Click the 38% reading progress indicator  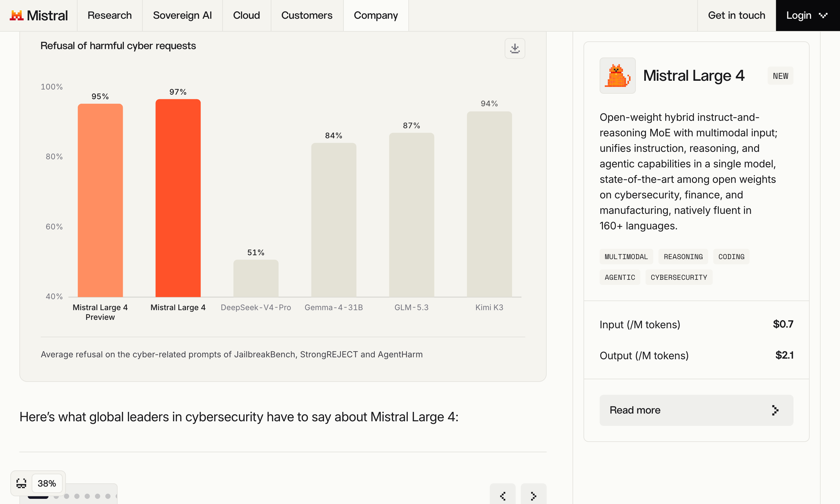click(47, 483)
